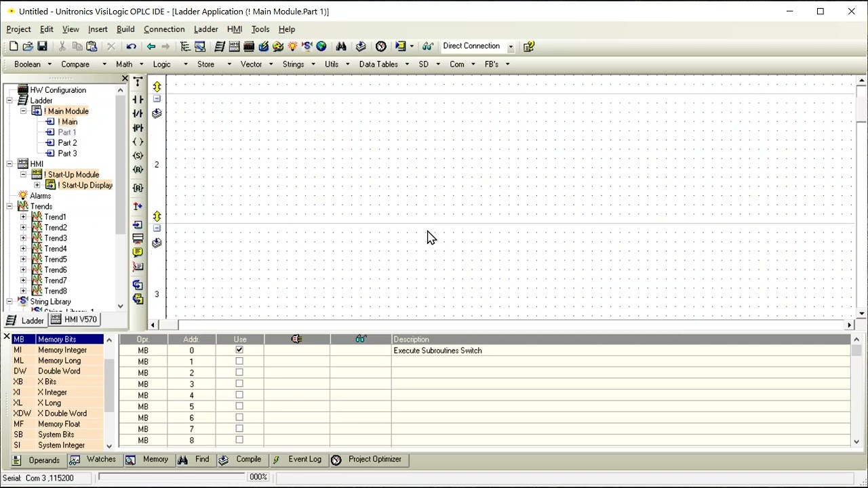The height and width of the screenshot is (488, 868).
Task: Switch to the HMI V570 tab
Action: [74, 320]
